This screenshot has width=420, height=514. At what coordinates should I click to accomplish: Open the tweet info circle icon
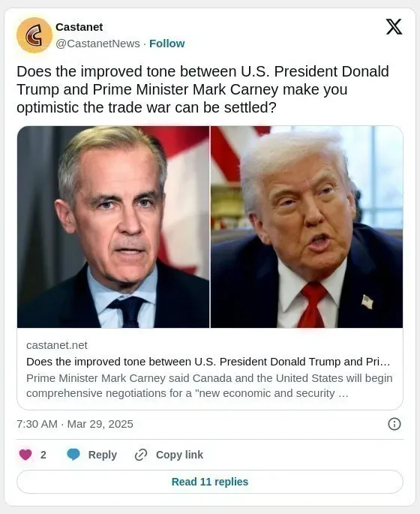click(394, 424)
